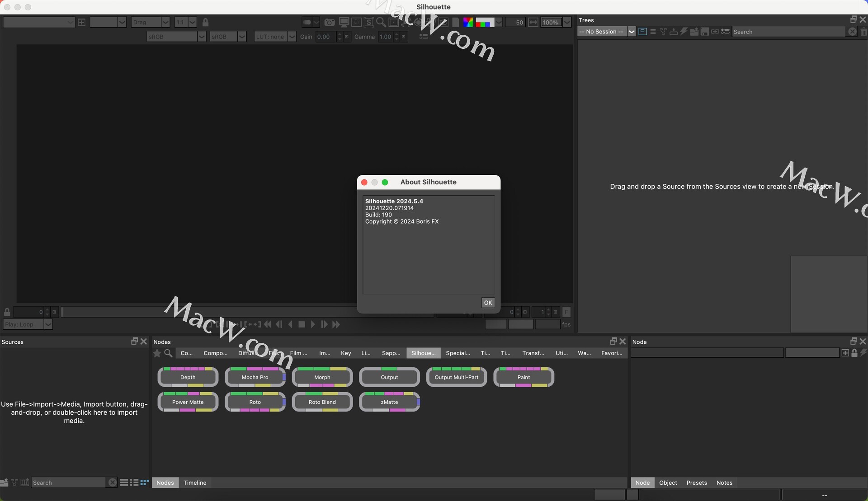Click the Trees search field
Screen dimensions: 868x501
point(789,32)
